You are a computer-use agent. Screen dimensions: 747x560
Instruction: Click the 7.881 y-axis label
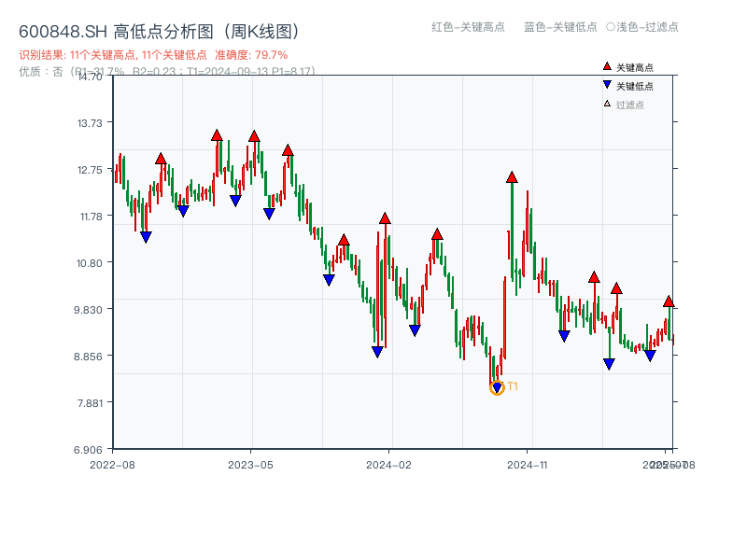[89, 403]
